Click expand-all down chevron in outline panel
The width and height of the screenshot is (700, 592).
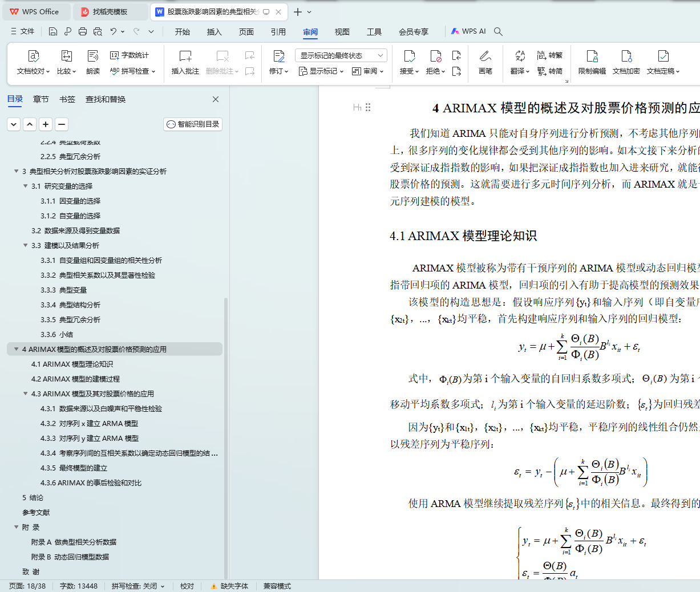pyautogui.click(x=14, y=124)
